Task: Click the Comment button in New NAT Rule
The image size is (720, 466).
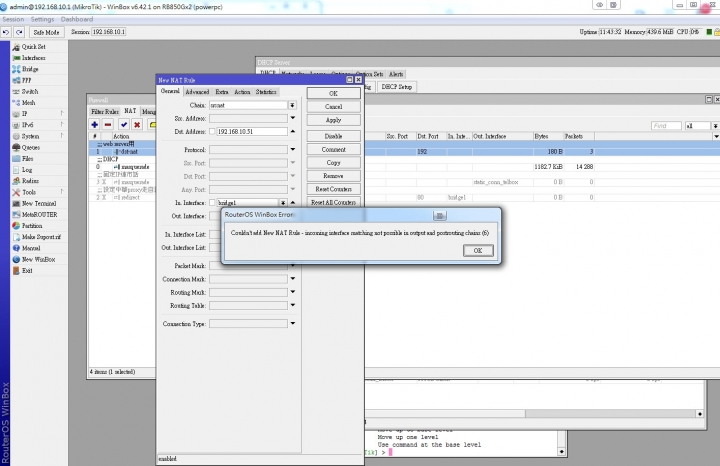Action: pos(333,150)
